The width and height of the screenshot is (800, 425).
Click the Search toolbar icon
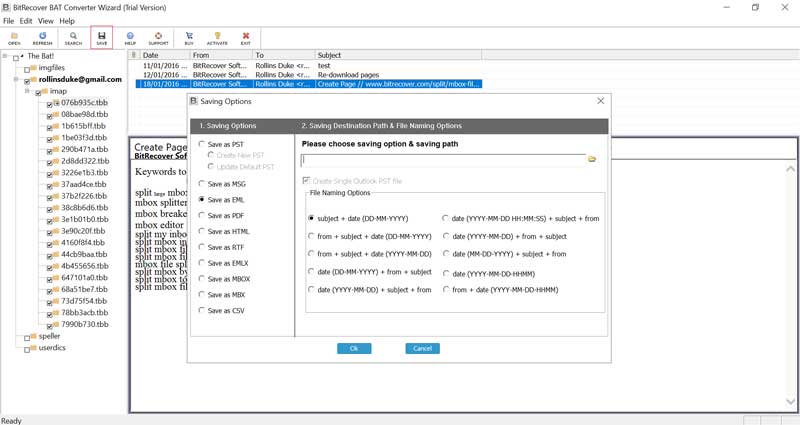(73, 38)
